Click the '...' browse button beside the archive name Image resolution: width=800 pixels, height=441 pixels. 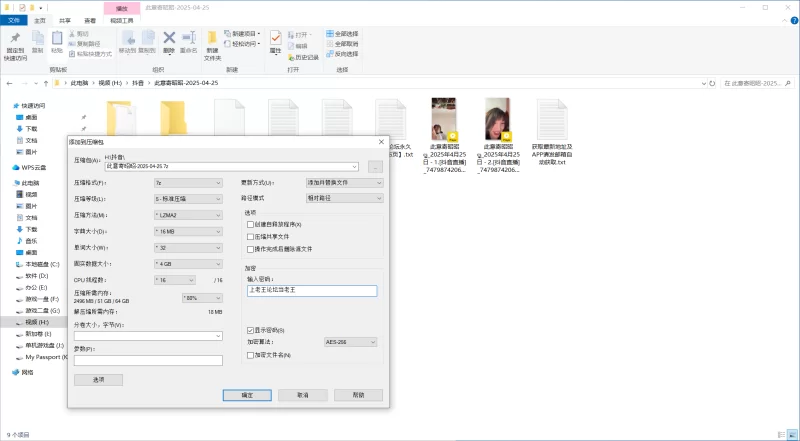[375, 167]
